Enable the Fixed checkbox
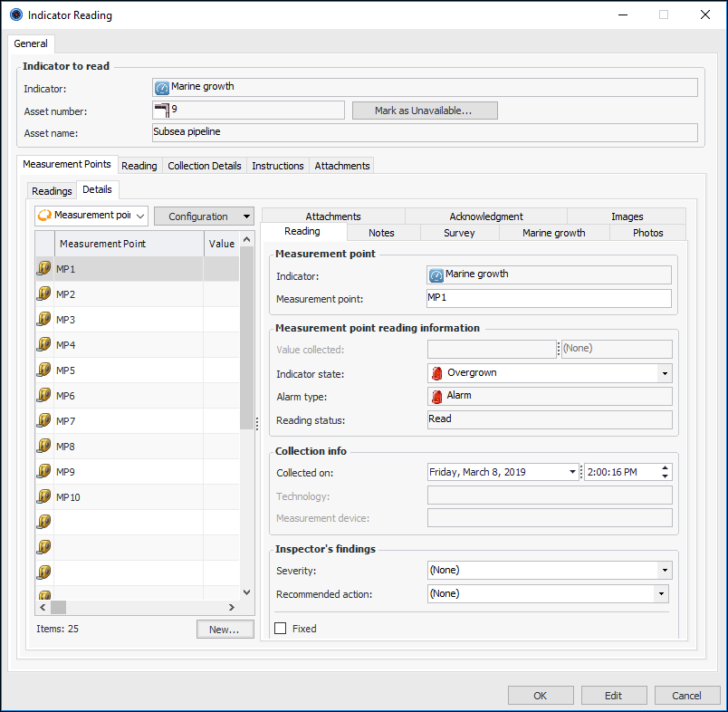This screenshot has height=712, width=728. [x=281, y=629]
